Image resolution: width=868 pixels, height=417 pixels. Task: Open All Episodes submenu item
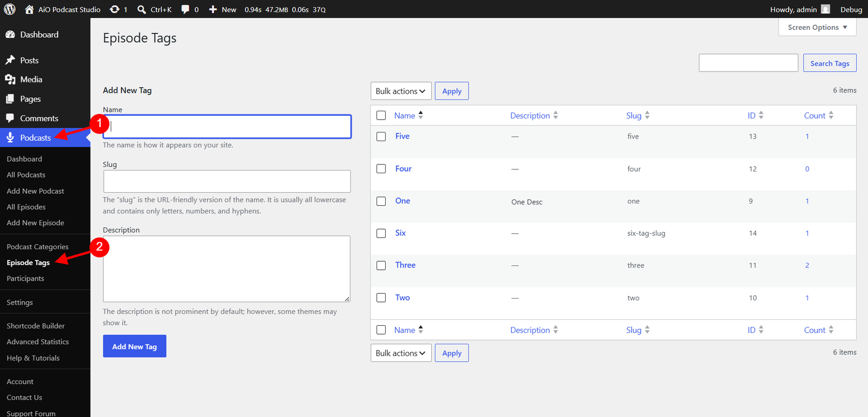26,207
